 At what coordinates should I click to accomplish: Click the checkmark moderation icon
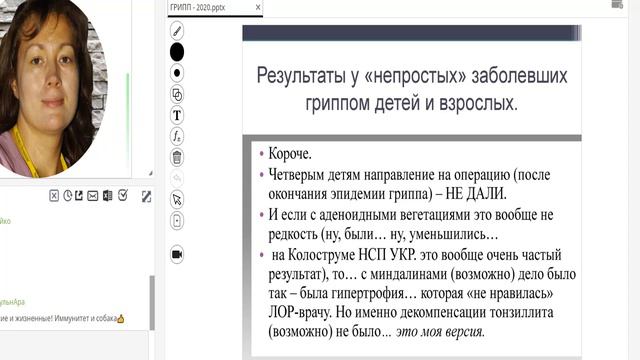(122, 196)
